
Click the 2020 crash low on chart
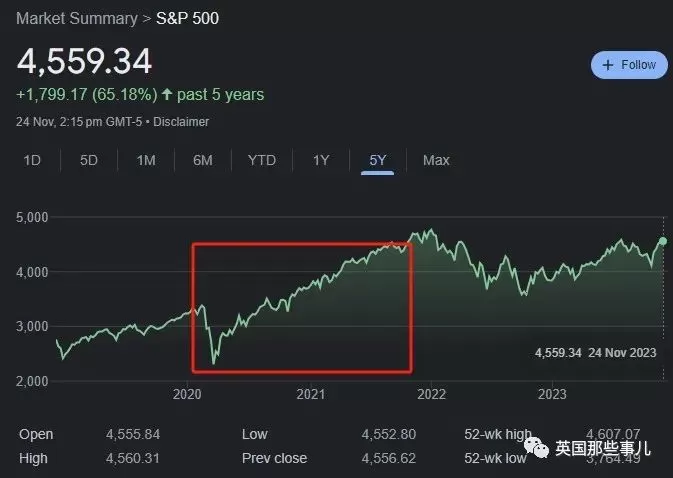click(214, 363)
